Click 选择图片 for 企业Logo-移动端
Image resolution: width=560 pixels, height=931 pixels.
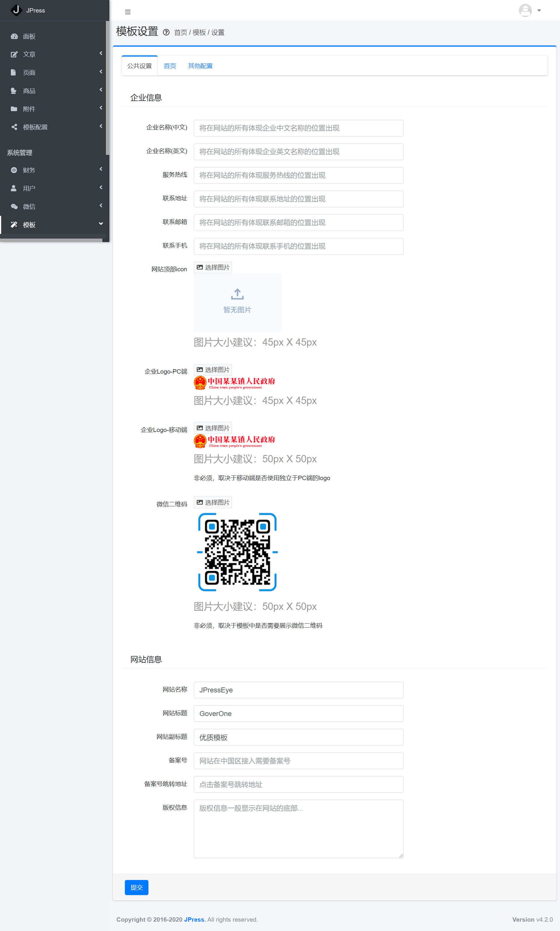pos(213,428)
